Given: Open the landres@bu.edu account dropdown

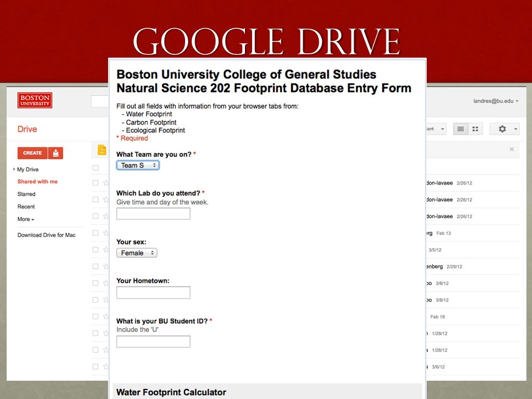Looking at the screenshot, I should (x=495, y=101).
